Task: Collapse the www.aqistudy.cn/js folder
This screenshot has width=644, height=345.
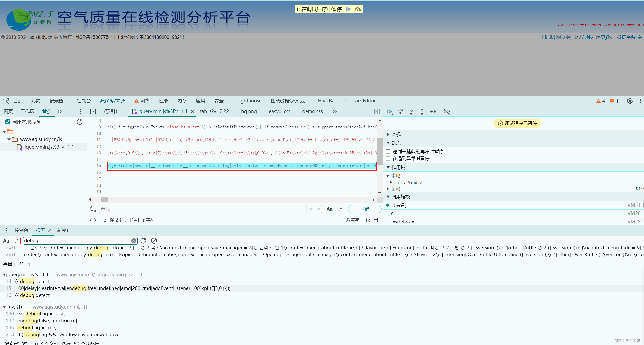Action: click(9, 139)
